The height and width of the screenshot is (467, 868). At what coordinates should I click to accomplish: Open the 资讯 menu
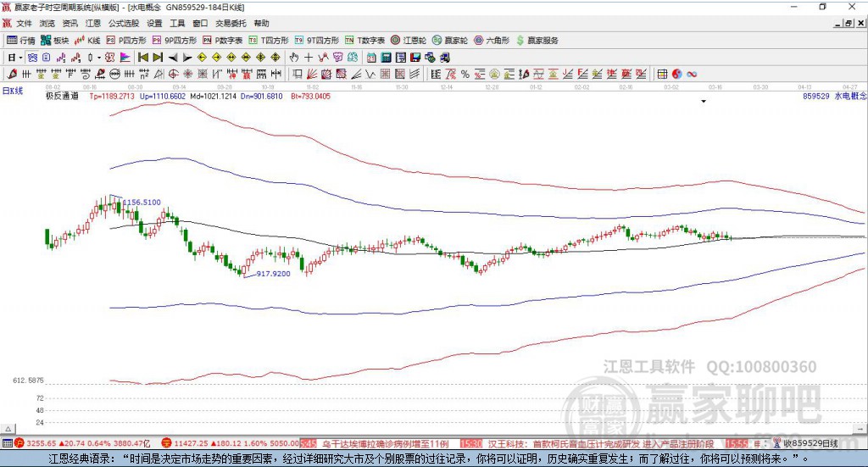(x=70, y=23)
